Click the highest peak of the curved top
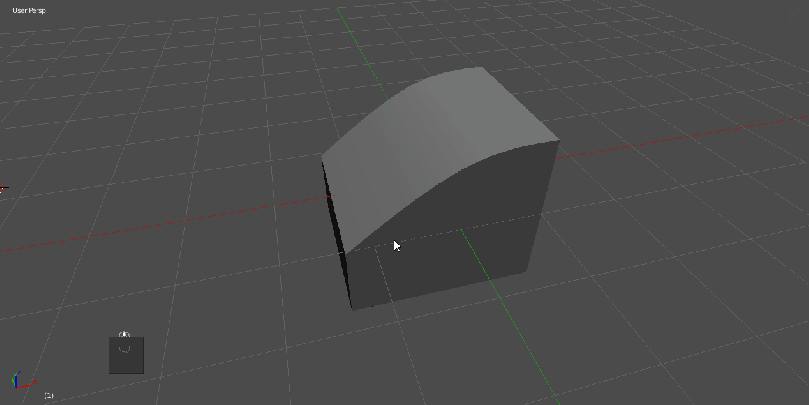The height and width of the screenshot is (405, 809). pyautogui.click(x=482, y=68)
